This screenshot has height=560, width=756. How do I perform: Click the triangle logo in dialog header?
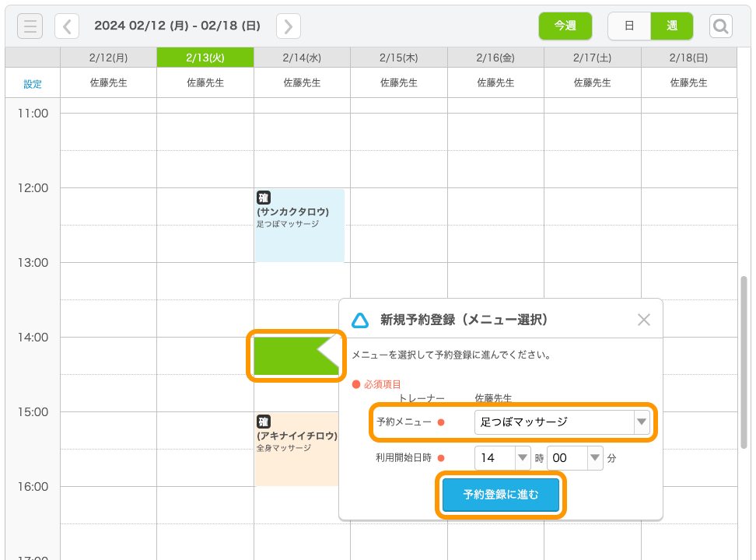[x=360, y=320]
